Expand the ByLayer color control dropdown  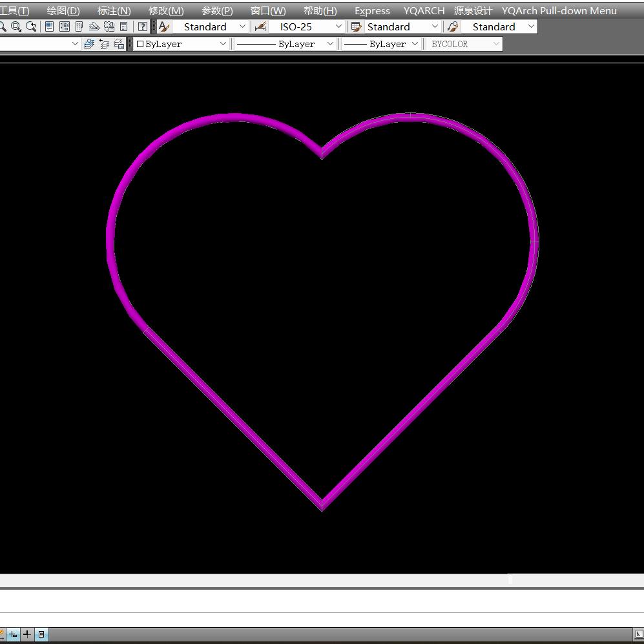(223, 44)
